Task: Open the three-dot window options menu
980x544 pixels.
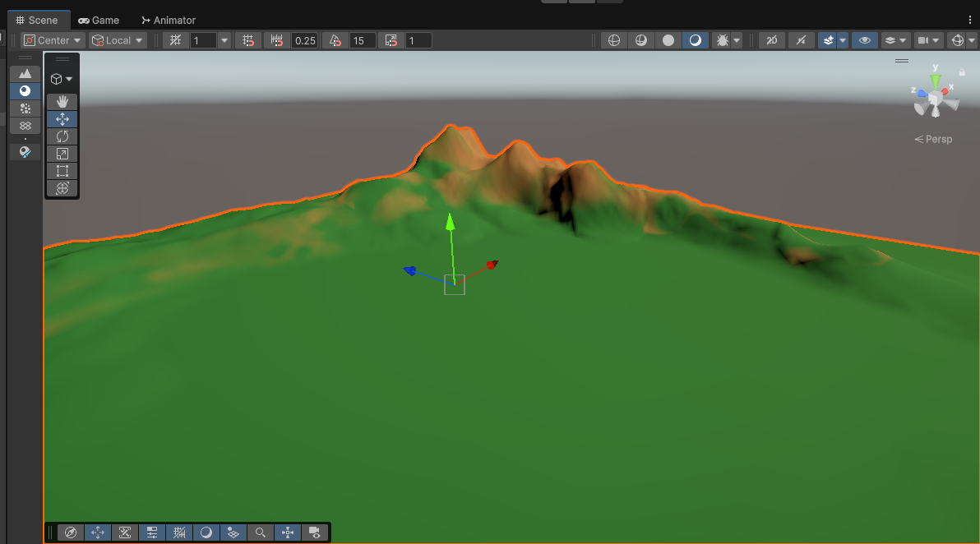Action: 970,20
